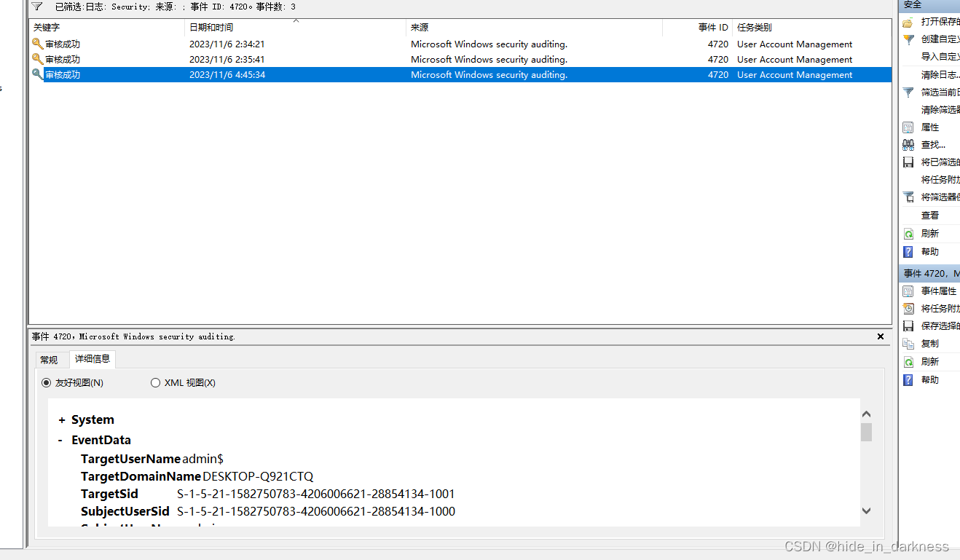Screen dimensions: 960x560
Task: Click the filter current log funnel icon
Action: [908, 92]
